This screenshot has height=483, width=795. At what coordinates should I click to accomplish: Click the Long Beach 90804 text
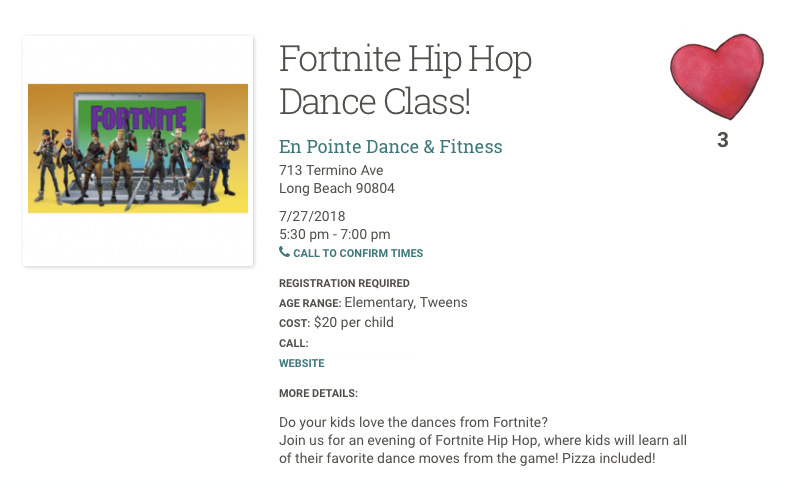coord(337,189)
